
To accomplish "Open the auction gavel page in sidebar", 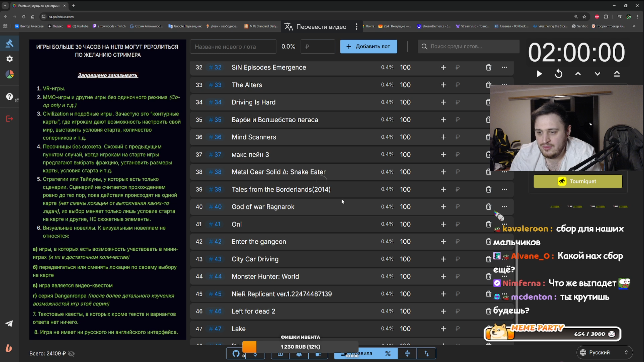I will (x=10, y=43).
